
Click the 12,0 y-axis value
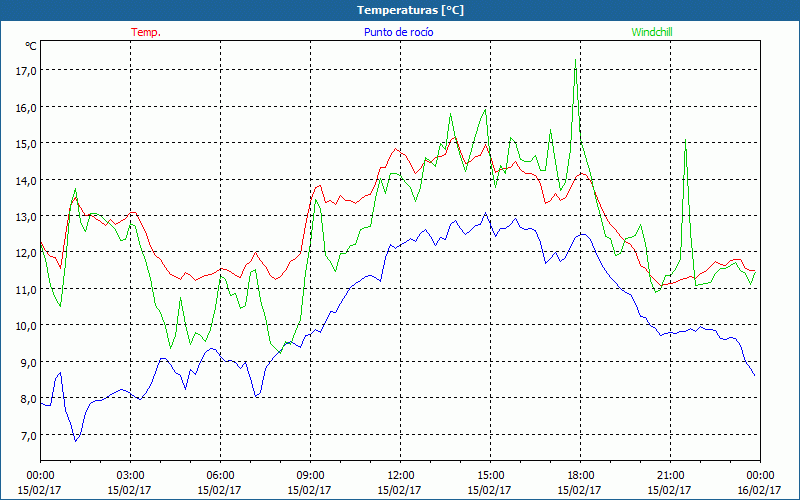[x=26, y=253]
